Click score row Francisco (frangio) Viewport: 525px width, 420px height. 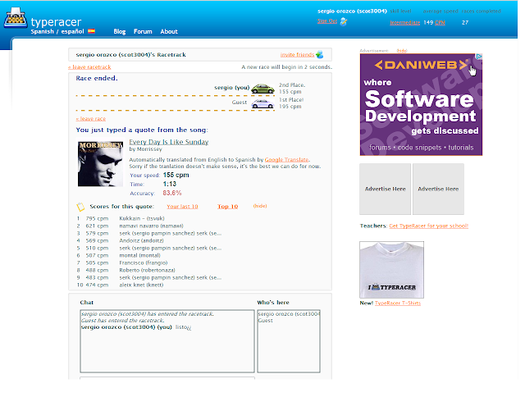coord(122,262)
